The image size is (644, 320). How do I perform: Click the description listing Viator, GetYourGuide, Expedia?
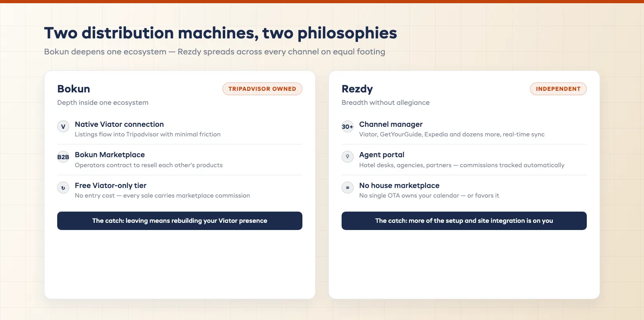452,134
